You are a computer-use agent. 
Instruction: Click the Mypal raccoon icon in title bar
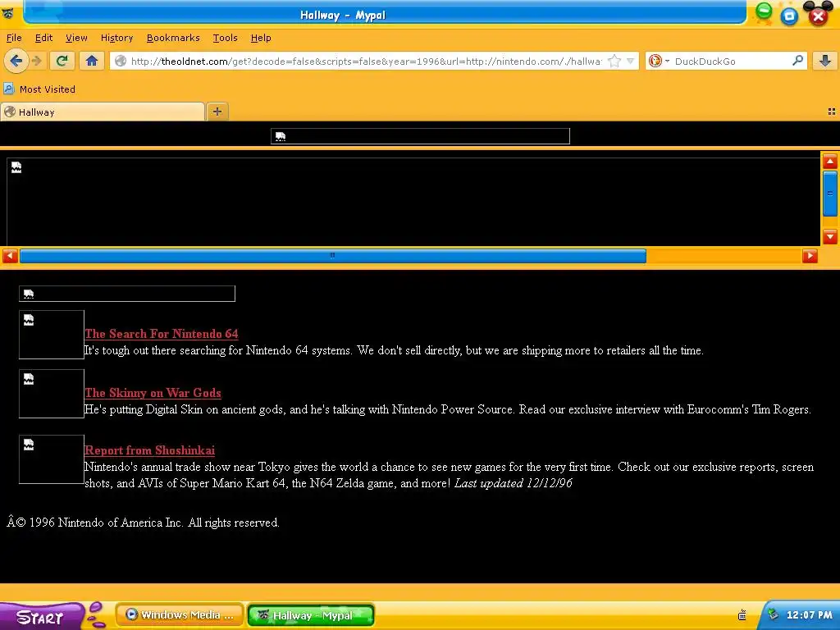(x=8, y=13)
